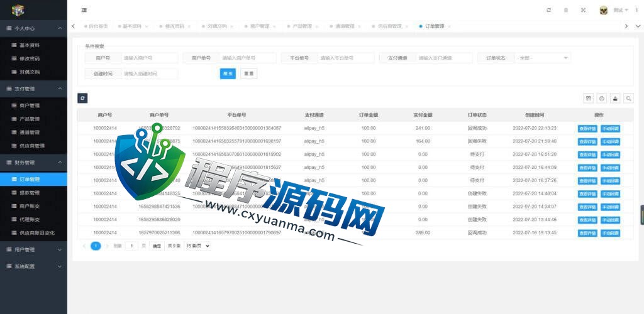Click the trash icon in top header
Viewport: 644px width, 314px height.
pos(566,10)
